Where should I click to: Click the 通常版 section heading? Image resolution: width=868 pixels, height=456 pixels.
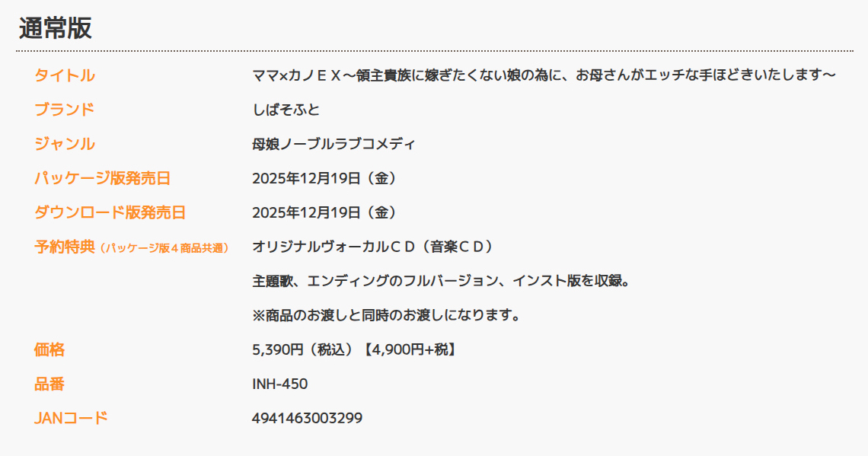56,28
